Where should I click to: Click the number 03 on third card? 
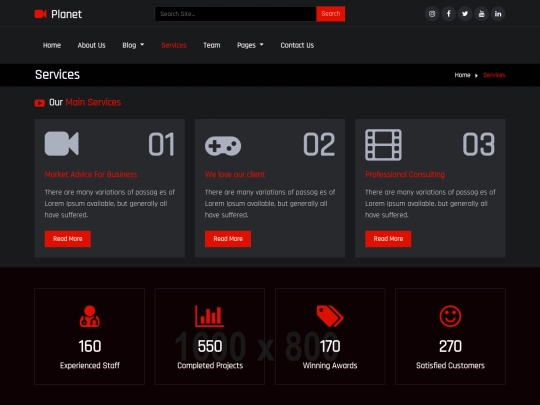coord(479,144)
